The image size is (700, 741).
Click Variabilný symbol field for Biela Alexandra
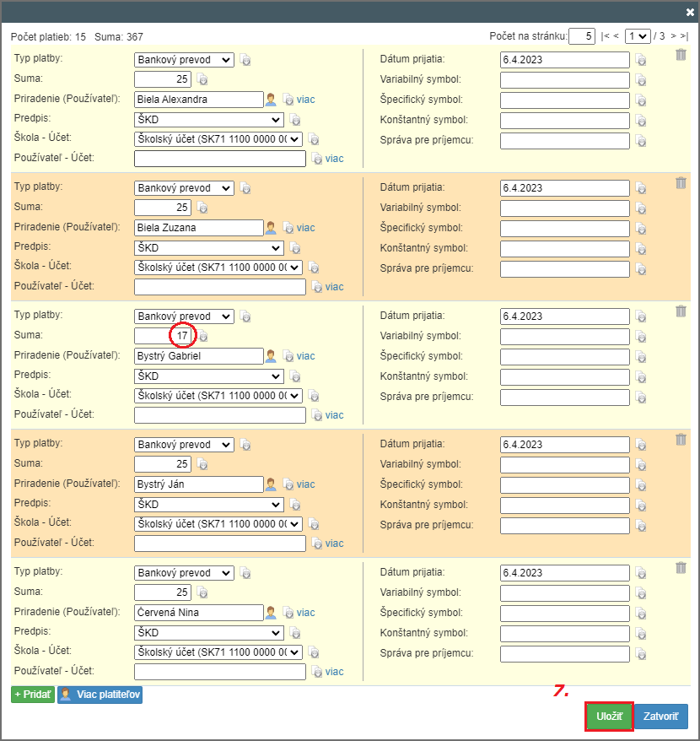pos(565,80)
